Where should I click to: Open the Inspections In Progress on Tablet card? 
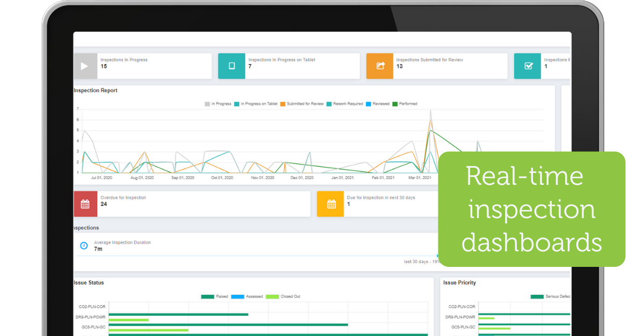click(x=289, y=66)
